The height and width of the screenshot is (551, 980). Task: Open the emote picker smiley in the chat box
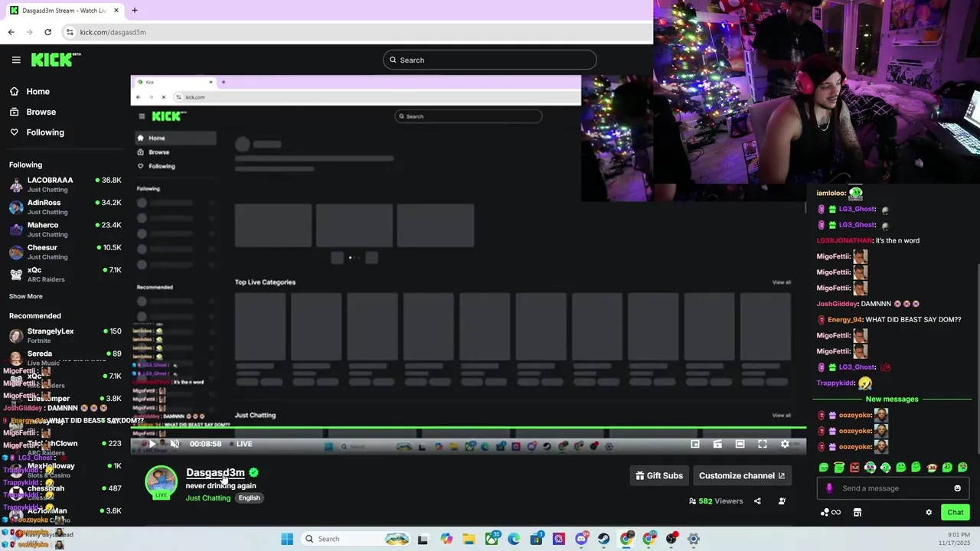(957, 488)
